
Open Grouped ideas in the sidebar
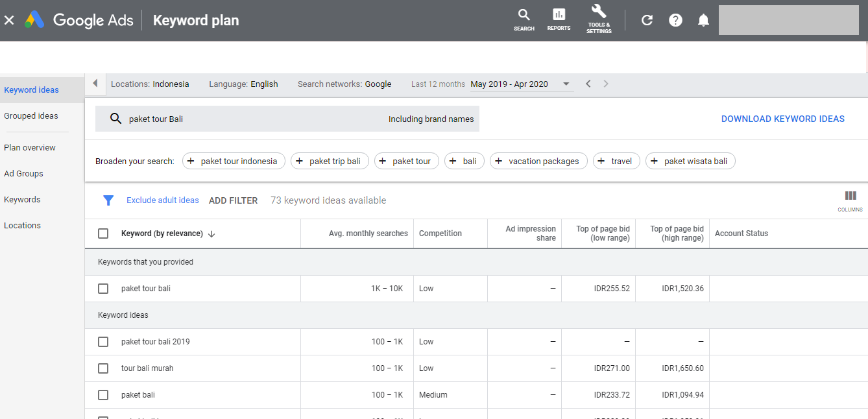click(x=31, y=116)
